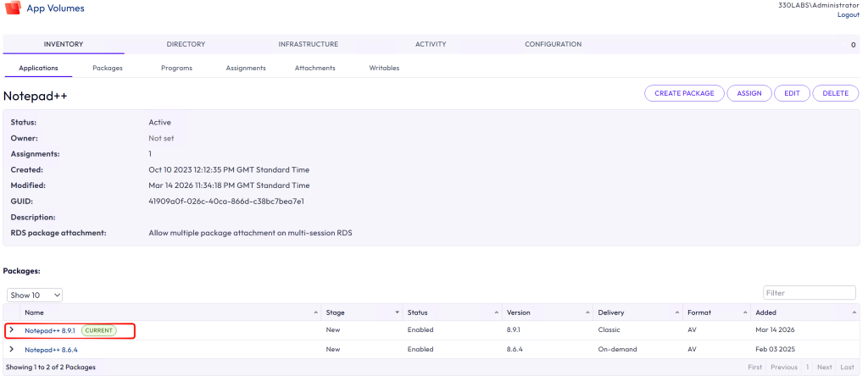868x387 pixels.
Task: Open the CONFIGURATION main tab
Action: 553,44
